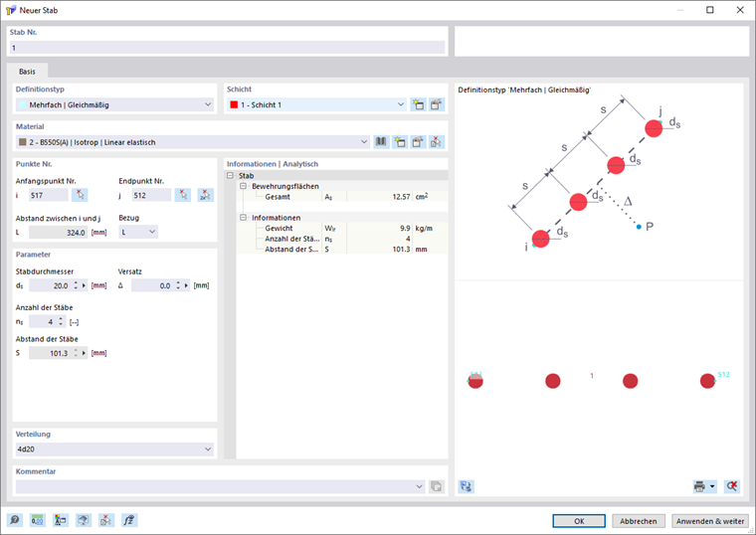Open the Definitionstyp dropdown
The image size is (756, 535).
tap(208, 104)
